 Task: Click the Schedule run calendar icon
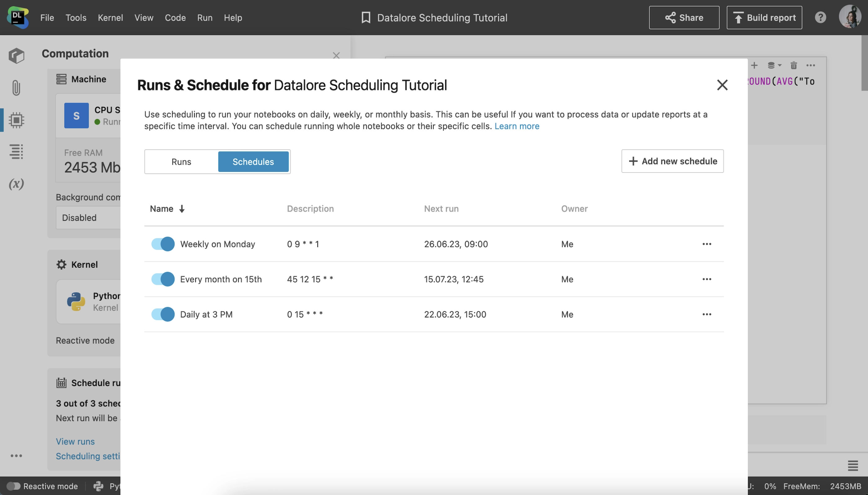tap(61, 383)
